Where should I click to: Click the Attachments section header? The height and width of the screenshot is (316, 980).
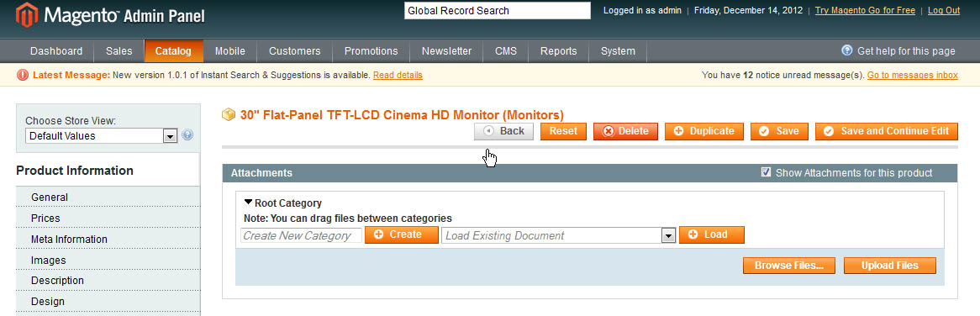point(589,173)
